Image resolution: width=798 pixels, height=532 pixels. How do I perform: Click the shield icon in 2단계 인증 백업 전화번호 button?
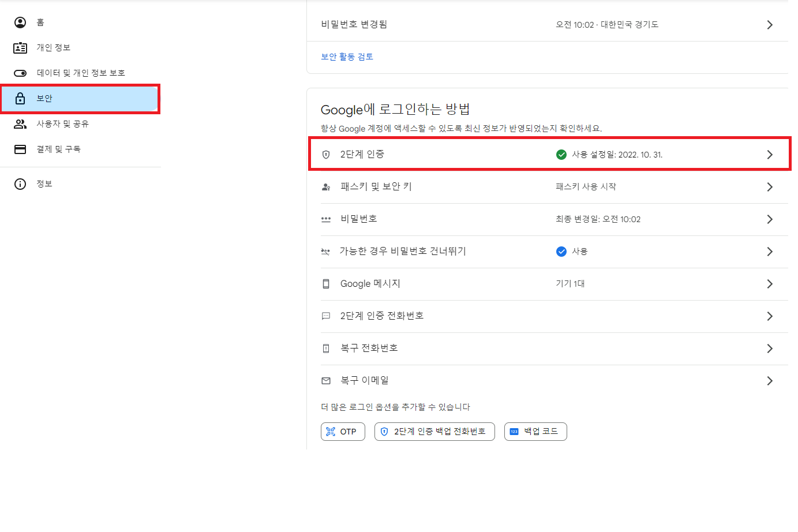pos(384,432)
